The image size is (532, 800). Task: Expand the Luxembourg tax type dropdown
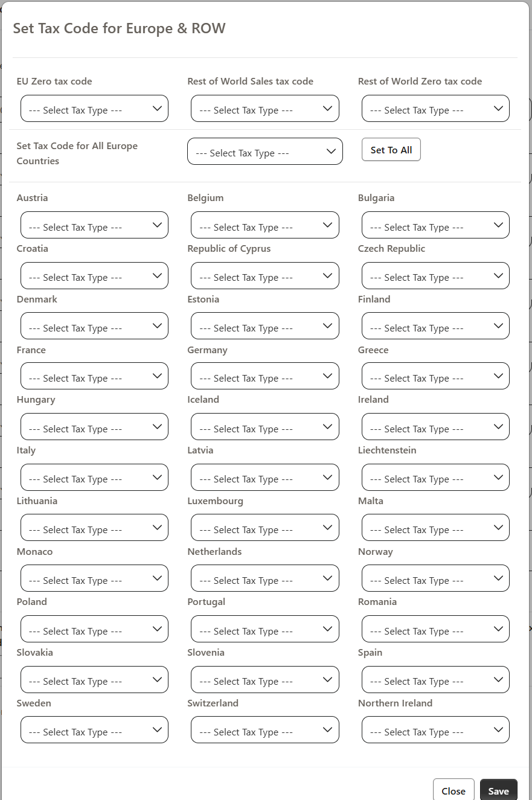pyautogui.click(x=264, y=528)
